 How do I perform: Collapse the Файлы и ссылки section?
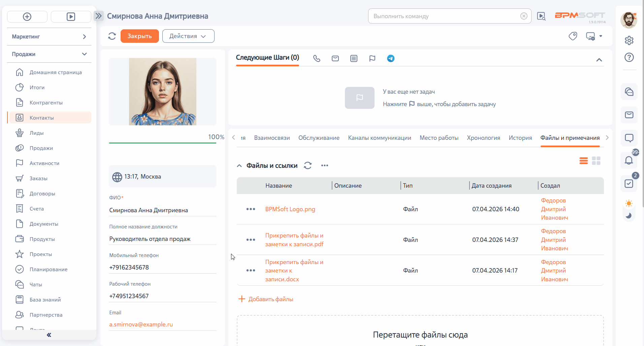(x=239, y=166)
